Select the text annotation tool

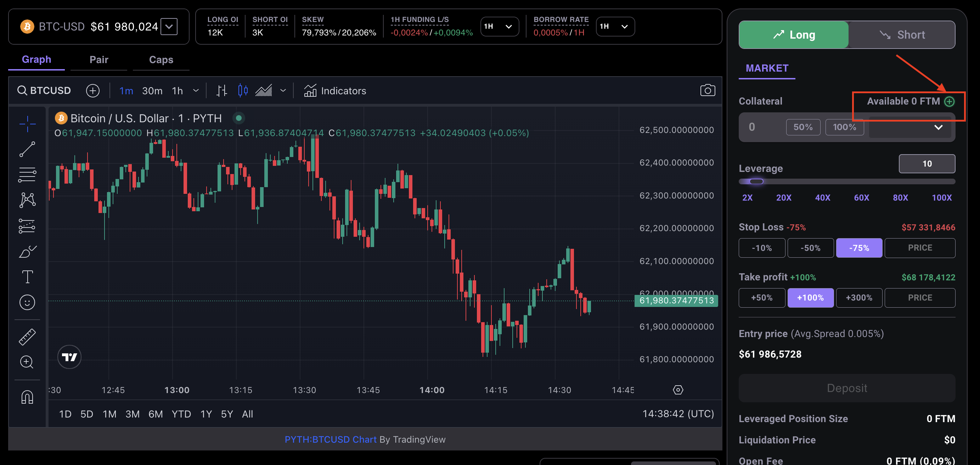pyautogui.click(x=27, y=277)
